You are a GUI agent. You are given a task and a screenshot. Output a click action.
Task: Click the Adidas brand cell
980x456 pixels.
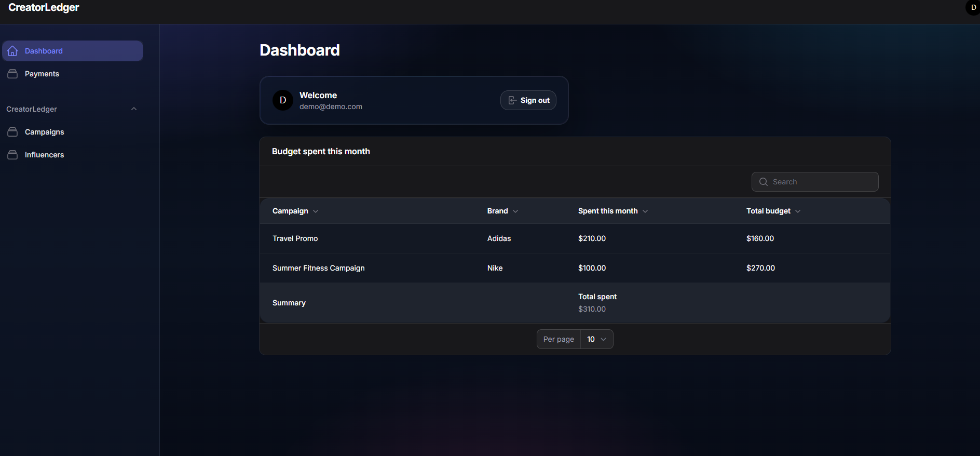click(x=499, y=238)
